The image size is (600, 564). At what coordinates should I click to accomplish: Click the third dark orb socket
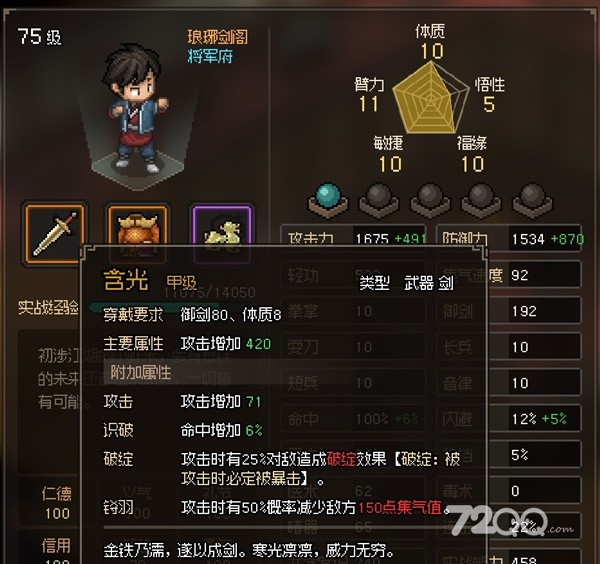[430, 200]
